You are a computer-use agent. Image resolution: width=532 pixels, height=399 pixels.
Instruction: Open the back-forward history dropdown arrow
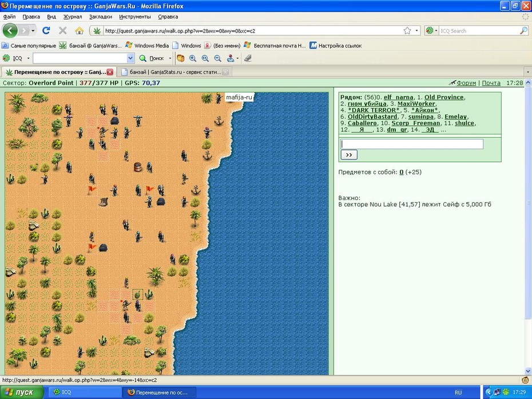click(x=33, y=31)
